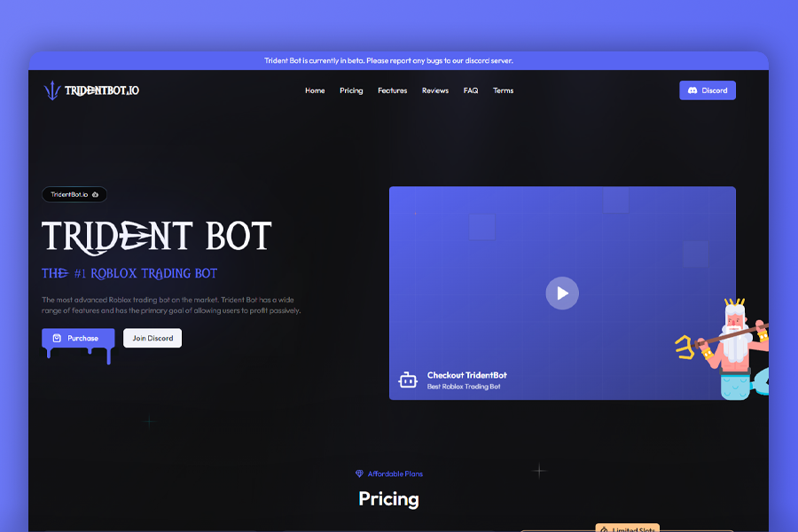Click the Discord button in header

coord(708,90)
